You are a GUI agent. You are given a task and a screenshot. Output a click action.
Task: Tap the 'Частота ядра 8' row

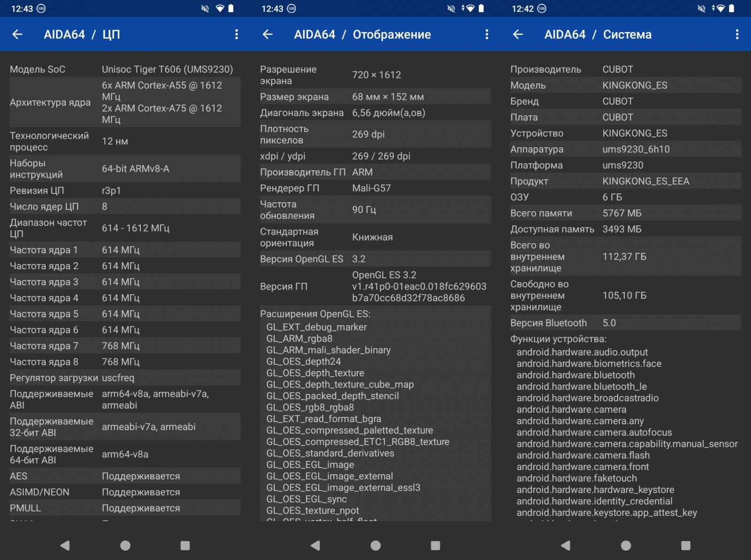click(x=125, y=362)
